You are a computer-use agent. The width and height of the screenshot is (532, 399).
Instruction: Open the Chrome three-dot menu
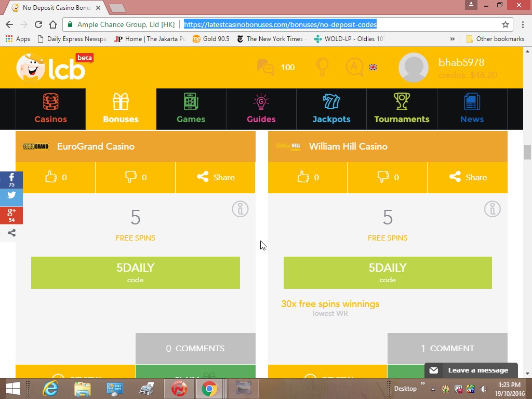pos(523,24)
